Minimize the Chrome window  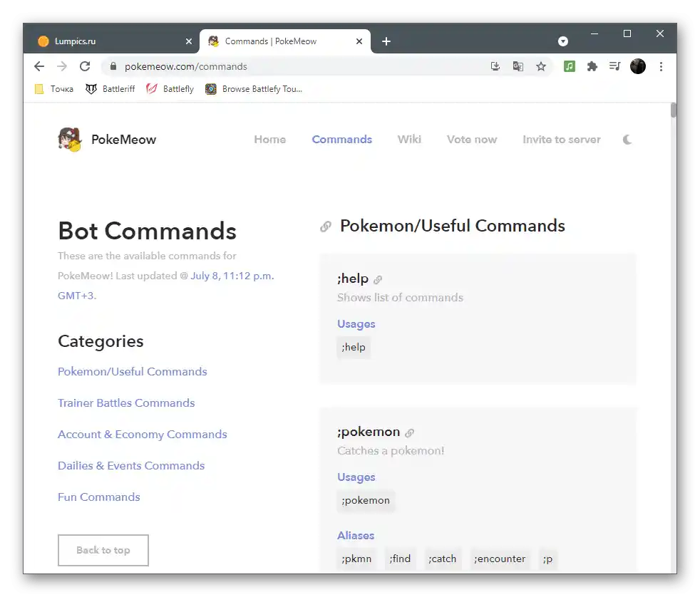click(x=595, y=34)
